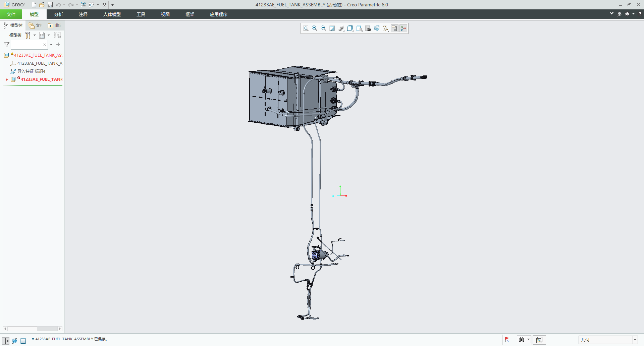
Task: Switch to the 分析 ribbon tab
Action: pos(59,14)
